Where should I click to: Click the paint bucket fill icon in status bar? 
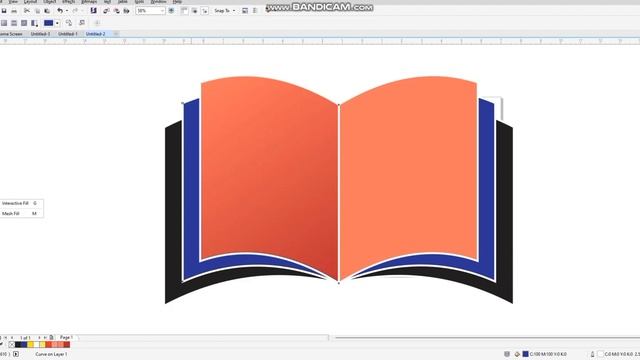pos(517,354)
